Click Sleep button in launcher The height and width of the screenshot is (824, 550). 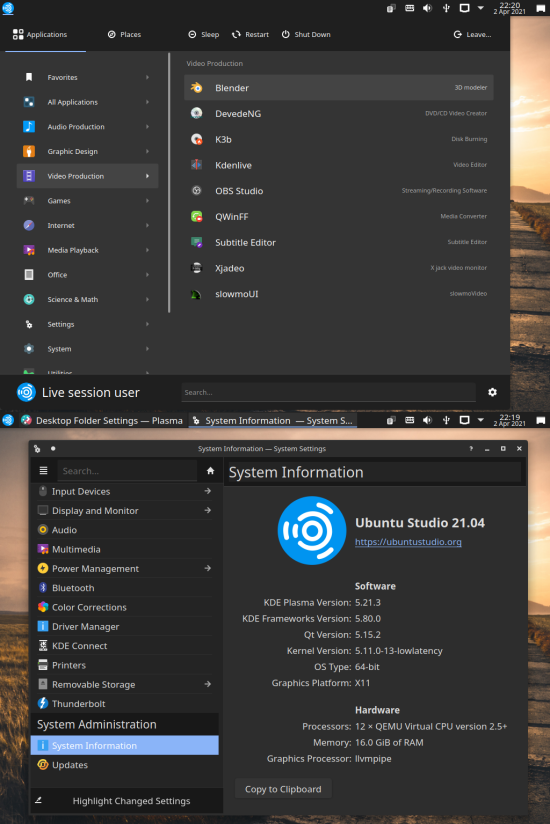(204, 34)
